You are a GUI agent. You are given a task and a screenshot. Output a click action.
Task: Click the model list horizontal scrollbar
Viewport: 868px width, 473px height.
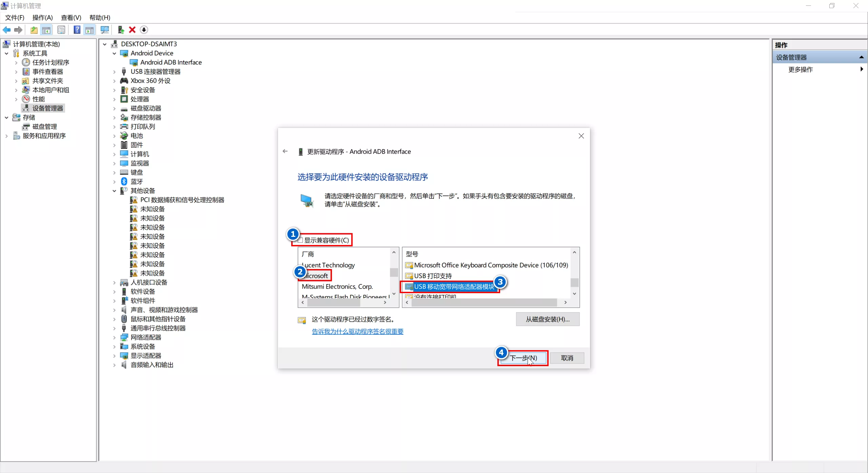coord(484,302)
